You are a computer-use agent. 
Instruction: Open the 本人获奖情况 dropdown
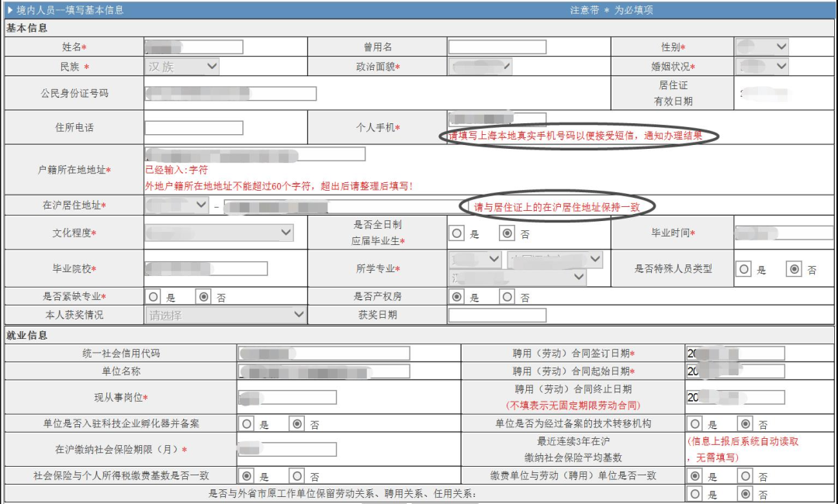click(226, 315)
